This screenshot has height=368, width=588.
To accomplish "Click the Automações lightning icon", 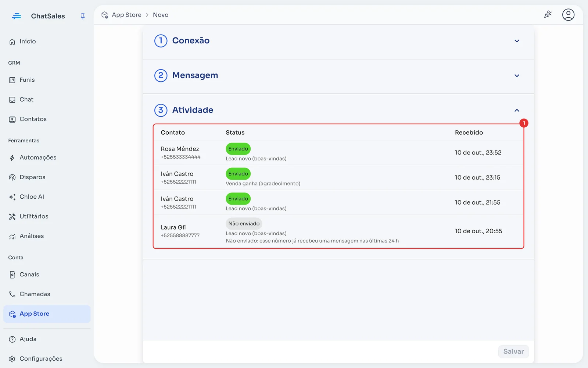I will tap(12, 158).
